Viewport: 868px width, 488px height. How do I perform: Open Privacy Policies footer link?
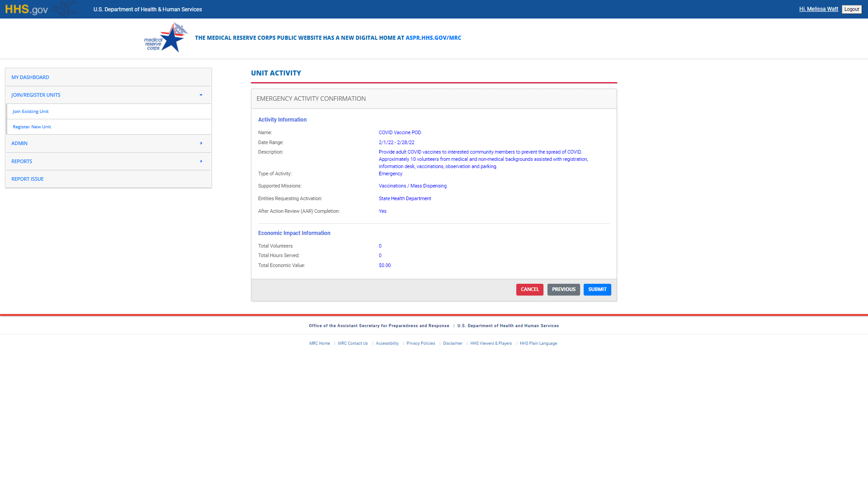coord(420,343)
